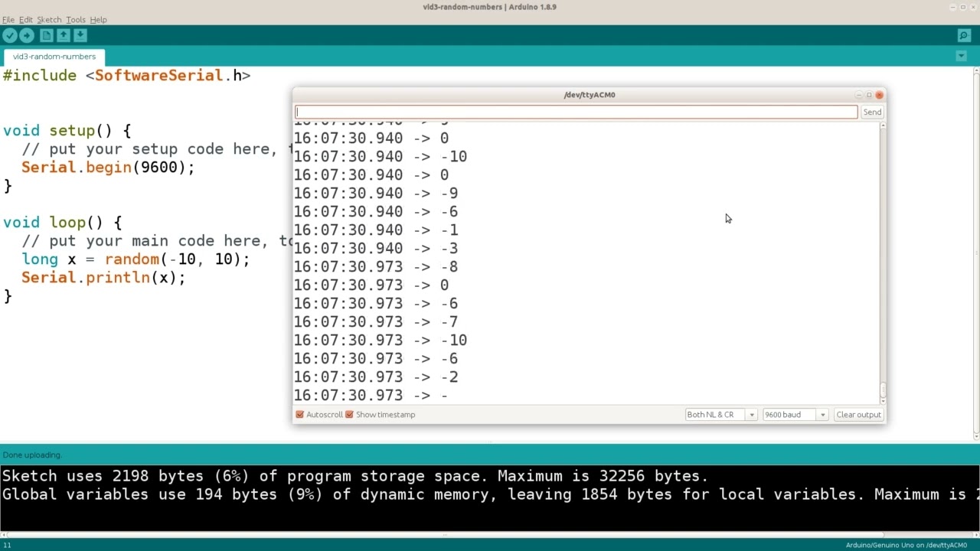Open the 9600 baud rate dropdown
This screenshot has height=551, width=980.
pyautogui.click(x=795, y=415)
